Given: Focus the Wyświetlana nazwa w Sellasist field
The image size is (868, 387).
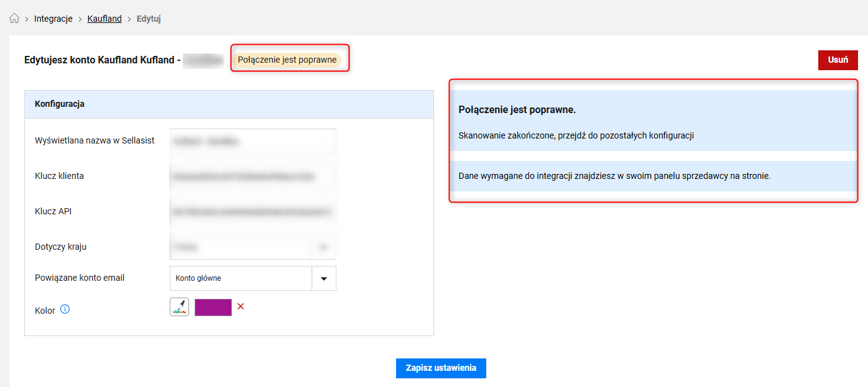Looking at the screenshot, I should 253,141.
